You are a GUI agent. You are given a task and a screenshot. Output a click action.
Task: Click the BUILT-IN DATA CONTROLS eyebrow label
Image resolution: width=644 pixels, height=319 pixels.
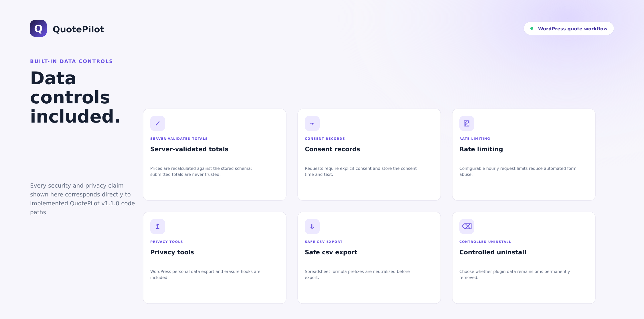pos(72,61)
